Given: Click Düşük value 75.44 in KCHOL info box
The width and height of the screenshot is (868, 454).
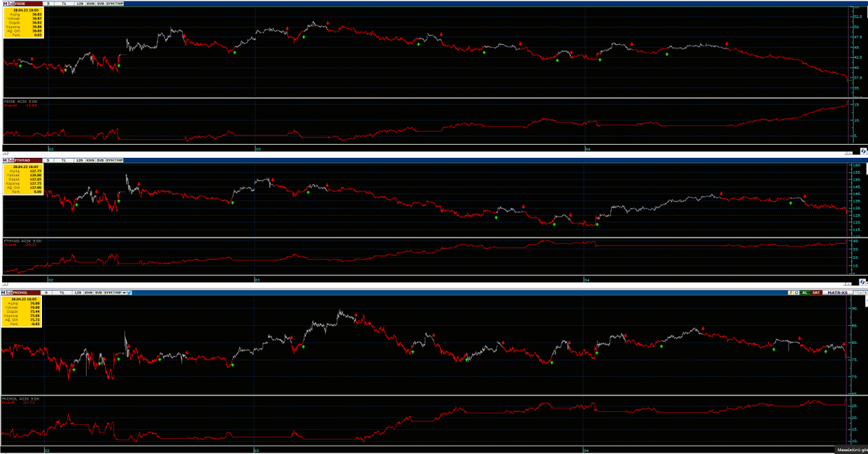Looking at the screenshot, I should (x=35, y=311).
